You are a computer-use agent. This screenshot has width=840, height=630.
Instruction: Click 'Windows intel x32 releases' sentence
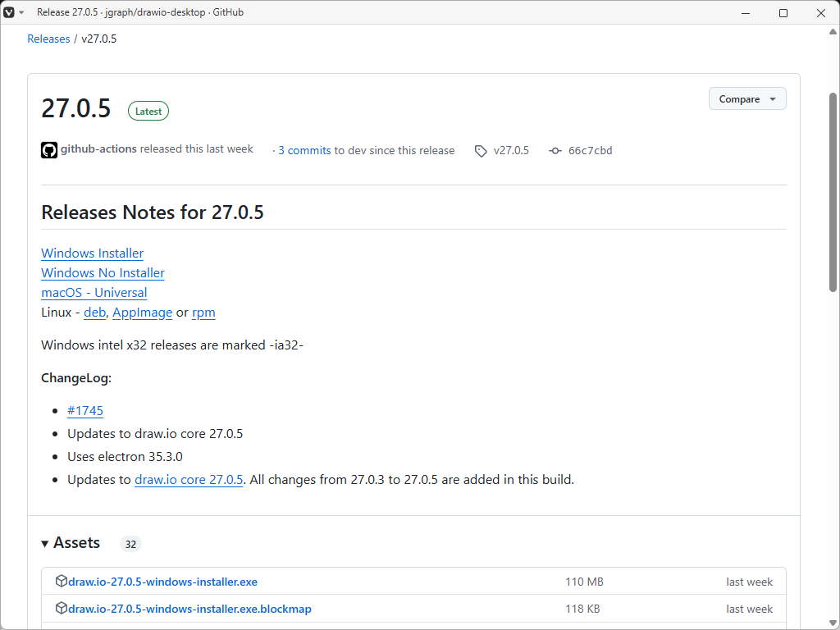tap(172, 345)
